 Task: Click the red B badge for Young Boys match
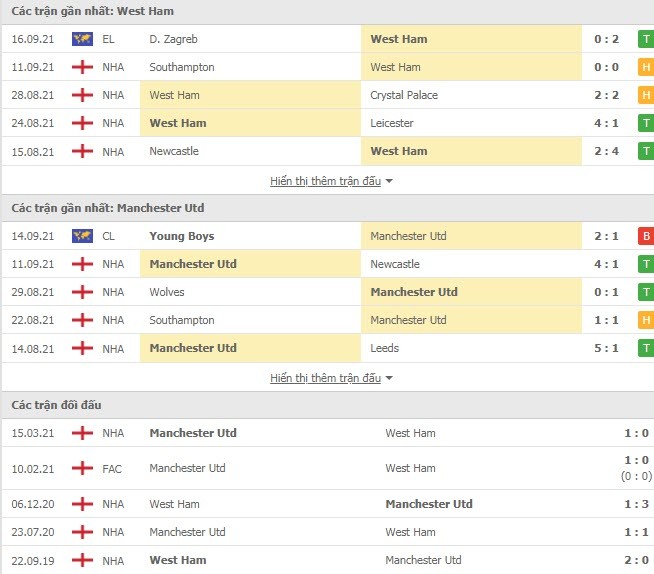646,236
